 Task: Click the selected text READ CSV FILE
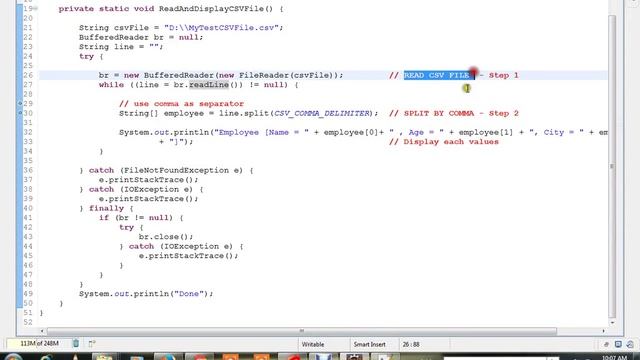point(437,76)
